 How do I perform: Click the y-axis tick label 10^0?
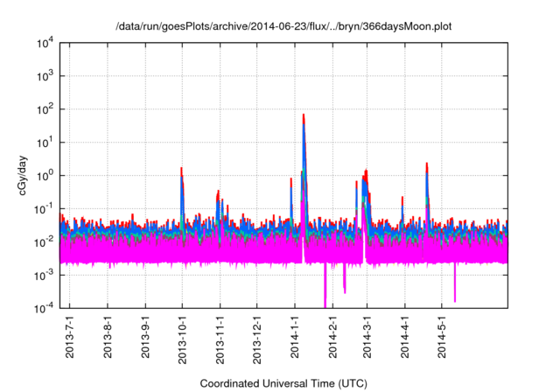coord(44,175)
